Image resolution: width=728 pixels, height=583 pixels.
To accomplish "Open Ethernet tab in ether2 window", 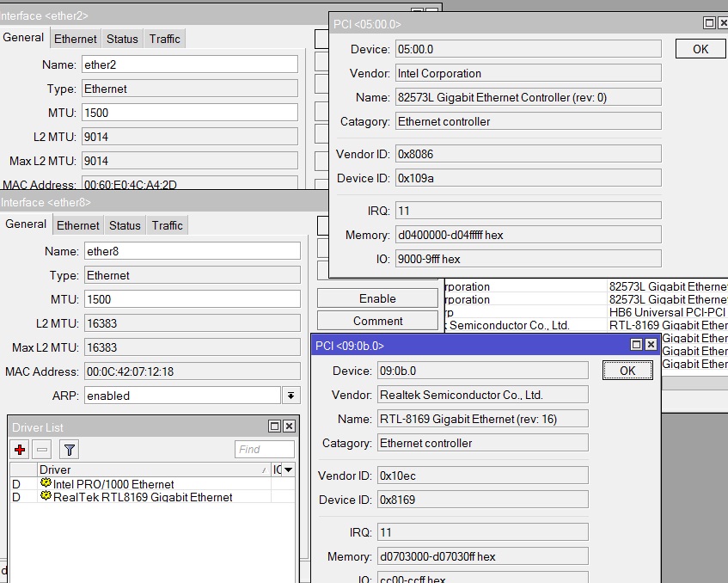I will tap(76, 39).
